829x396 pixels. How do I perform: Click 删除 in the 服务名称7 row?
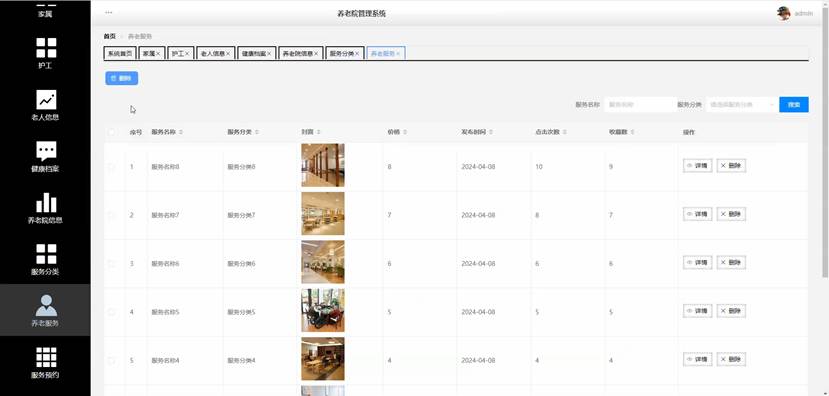pyautogui.click(x=731, y=214)
